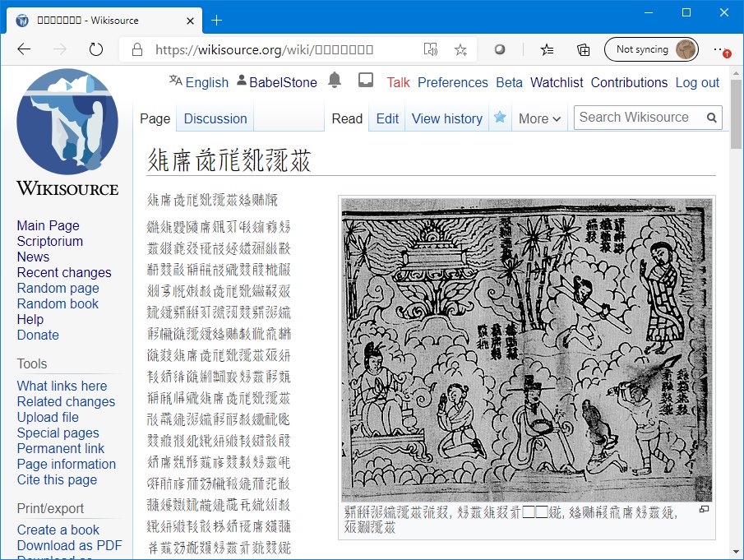The height and width of the screenshot is (560, 744).
Task: Add this page to favorites
Action: click(460, 49)
